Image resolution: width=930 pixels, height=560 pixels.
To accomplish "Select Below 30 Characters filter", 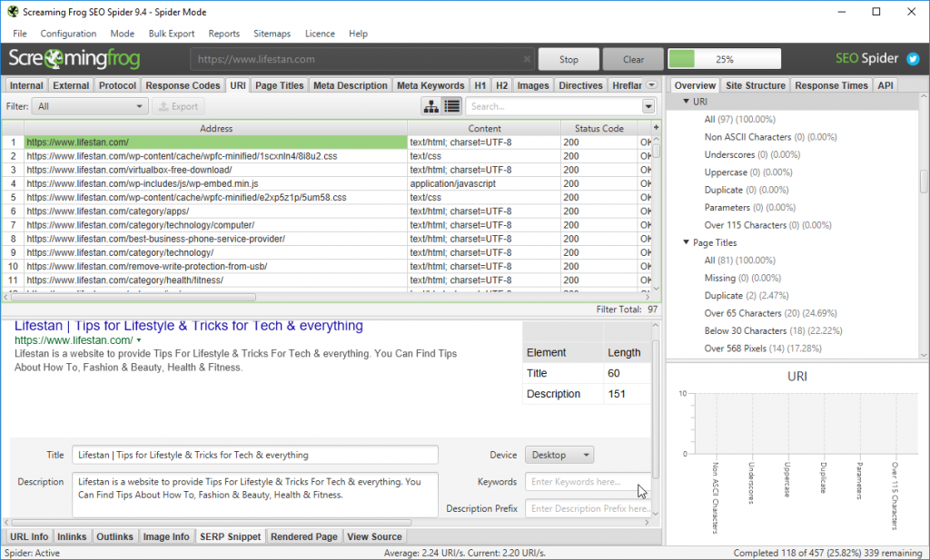I will (x=774, y=330).
